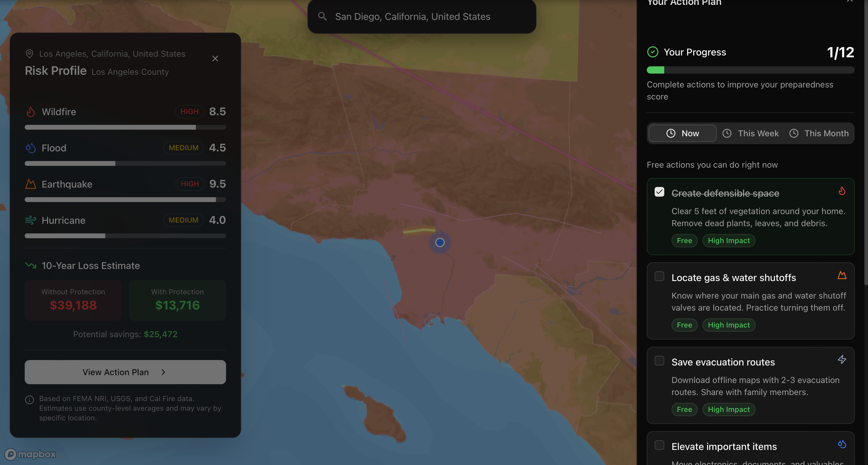Click lightning icon on Save evacuation routes card
Screen dimensions: 868x465
(x=842, y=359)
